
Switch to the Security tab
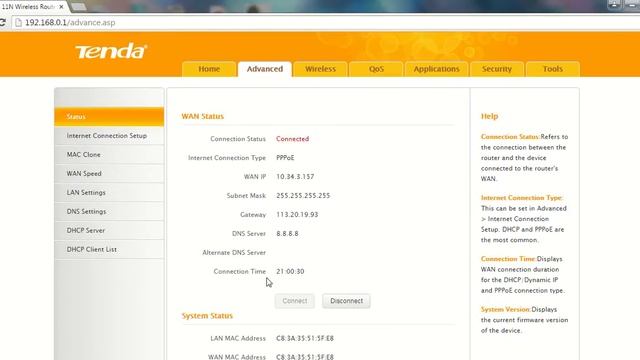(x=497, y=69)
